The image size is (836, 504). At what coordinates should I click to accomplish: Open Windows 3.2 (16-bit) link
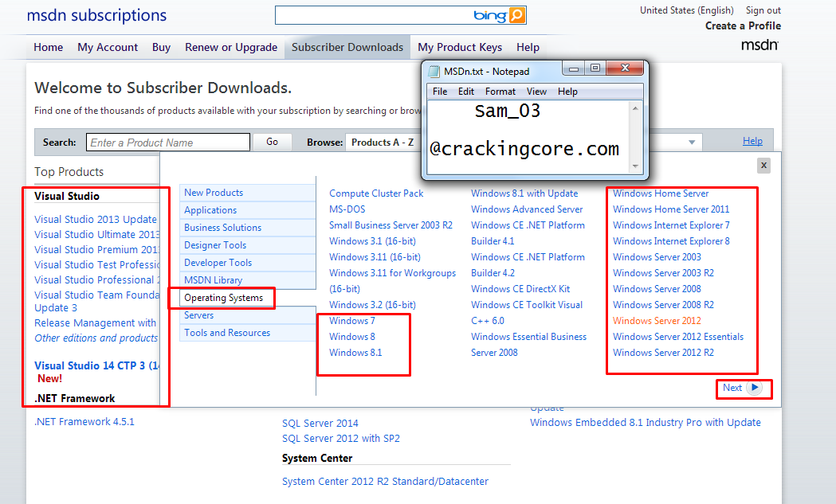[x=372, y=305]
